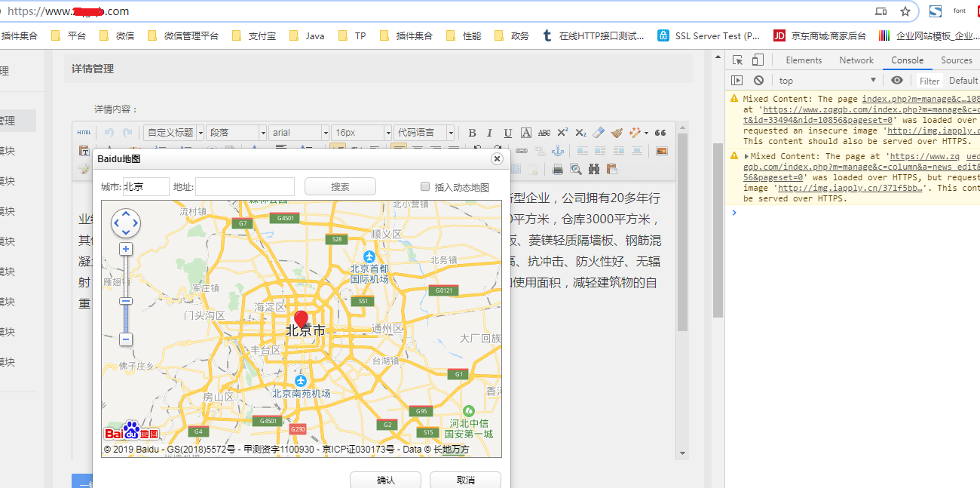Switch to the Network tab

856,60
